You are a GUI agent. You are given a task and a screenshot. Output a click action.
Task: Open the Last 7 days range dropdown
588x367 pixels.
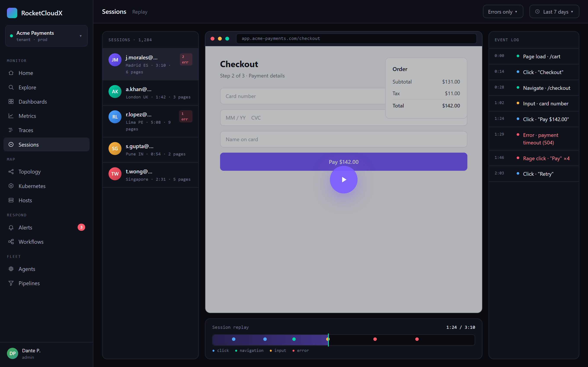pyautogui.click(x=554, y=12)
